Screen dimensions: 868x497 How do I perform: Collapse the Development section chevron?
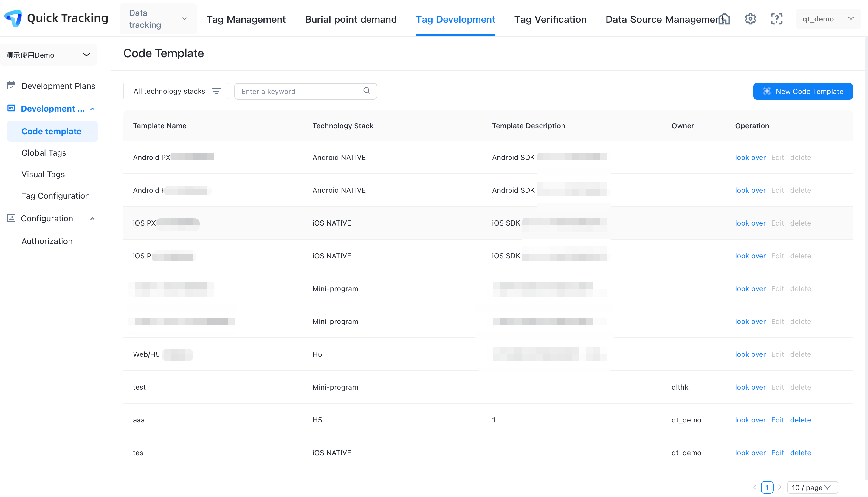click(x=92, y=109)
